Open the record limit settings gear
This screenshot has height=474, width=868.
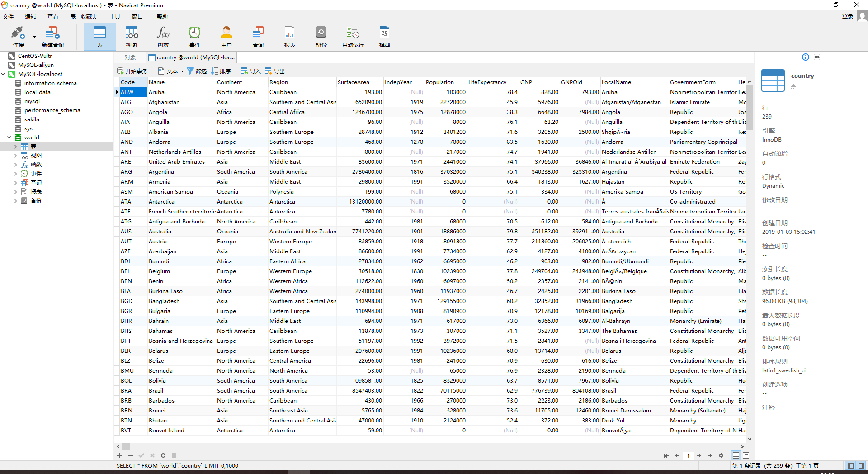[721, 455]
